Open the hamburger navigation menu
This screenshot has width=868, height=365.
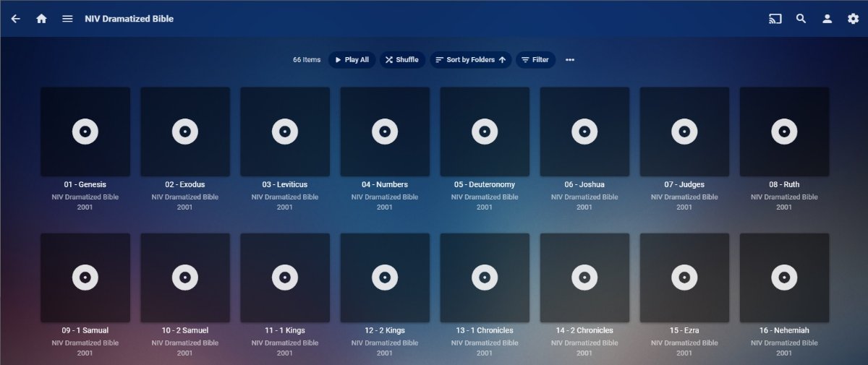[x=67, y=19]
